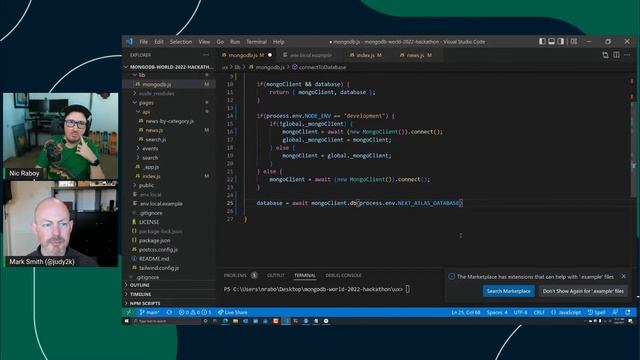Open File Explorer from the taskbar
This screenshot has height=360, width=640.
click(236, 321)
